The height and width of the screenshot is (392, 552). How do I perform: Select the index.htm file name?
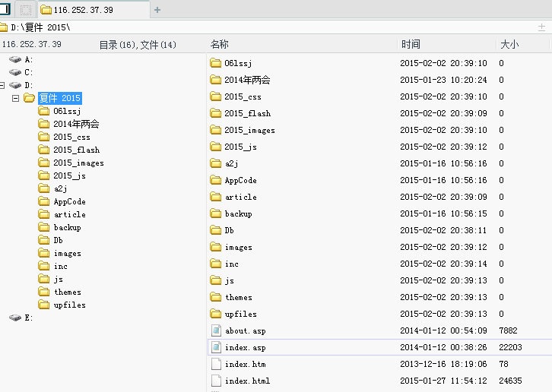(x=246, y=364)
